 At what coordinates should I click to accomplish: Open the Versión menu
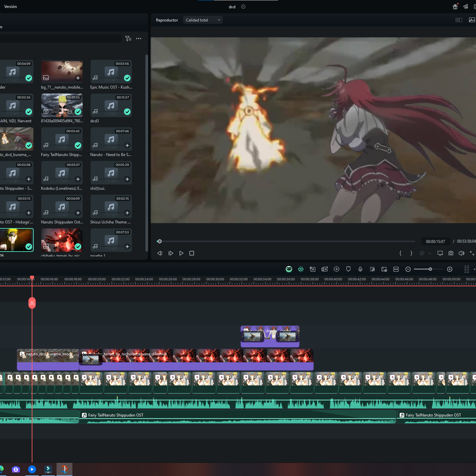click(x=11, y=7)
